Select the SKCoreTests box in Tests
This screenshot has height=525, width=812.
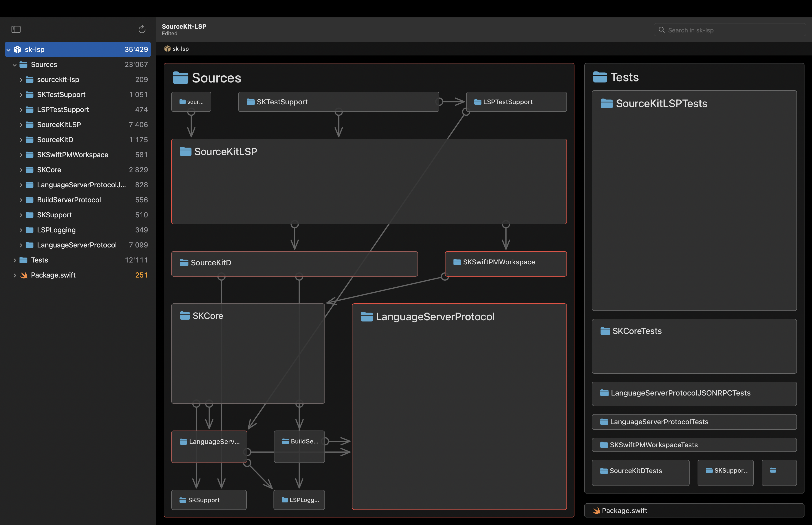pos(694,346)
